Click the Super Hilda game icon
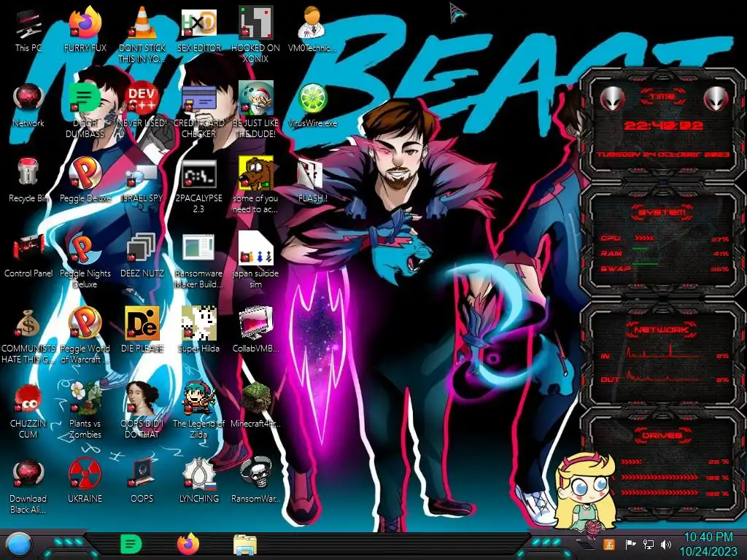Screen dimensions: 747x560 tap(198, 324)
